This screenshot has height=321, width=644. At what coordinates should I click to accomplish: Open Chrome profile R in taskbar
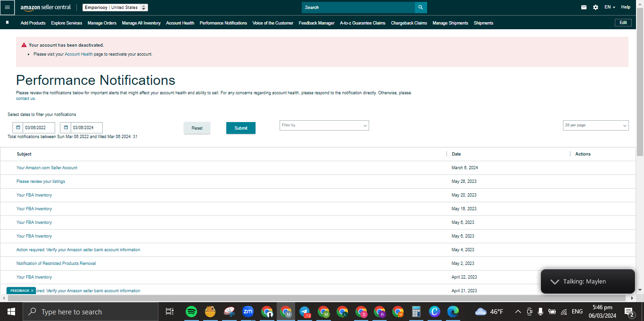click(380, 312)
